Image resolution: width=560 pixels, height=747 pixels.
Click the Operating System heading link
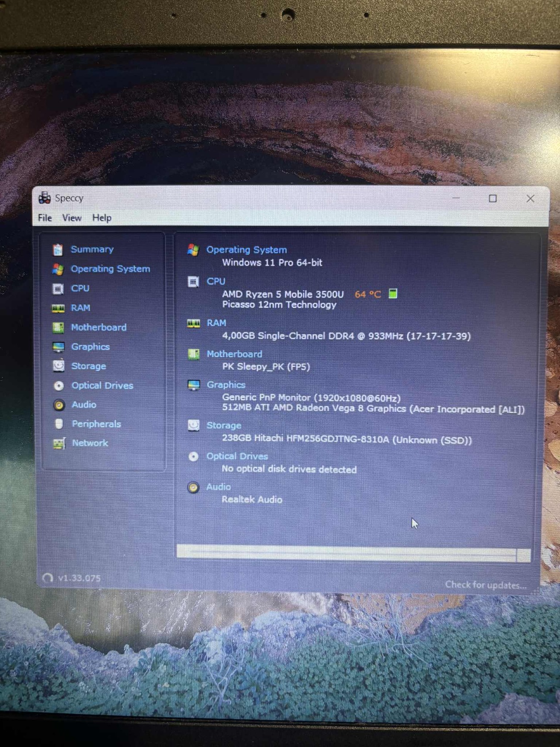[247, 250]
